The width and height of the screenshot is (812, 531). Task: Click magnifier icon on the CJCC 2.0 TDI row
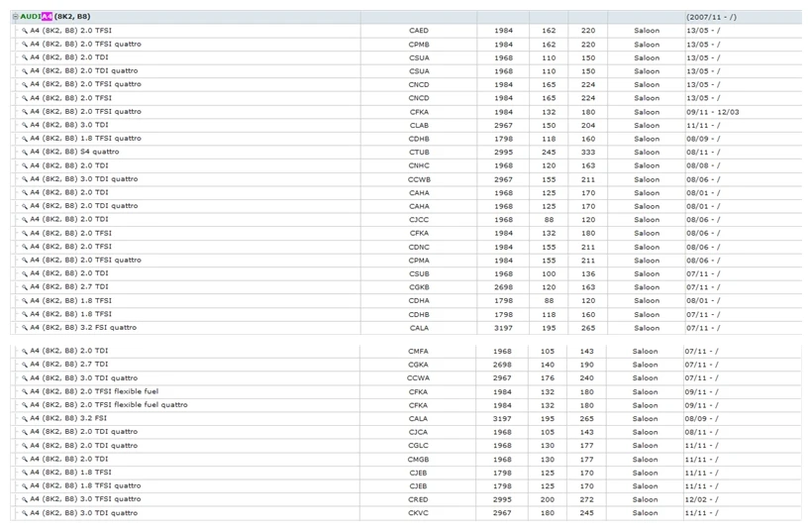coord(25,220)
